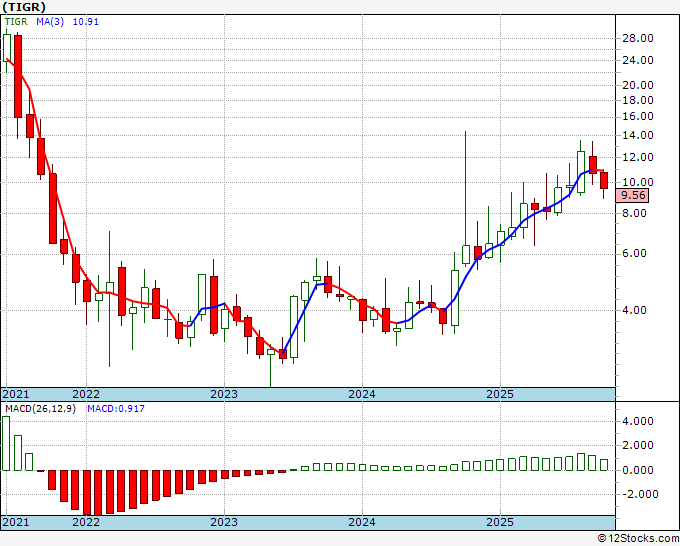Image resolution: width=680 pixels, height=546 pixels.
Task: Click the 2.000 MACD axis label
Action: [638, 445]
